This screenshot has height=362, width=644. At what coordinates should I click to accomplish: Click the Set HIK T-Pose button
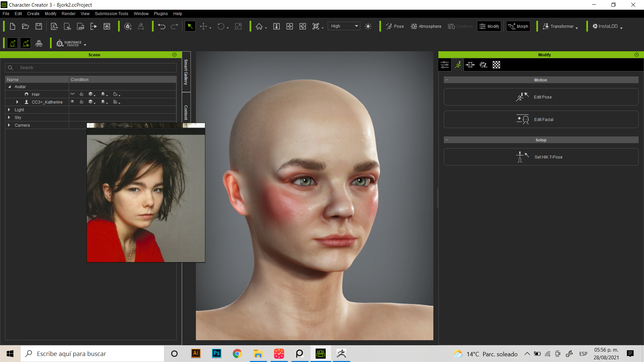point(541,157)
